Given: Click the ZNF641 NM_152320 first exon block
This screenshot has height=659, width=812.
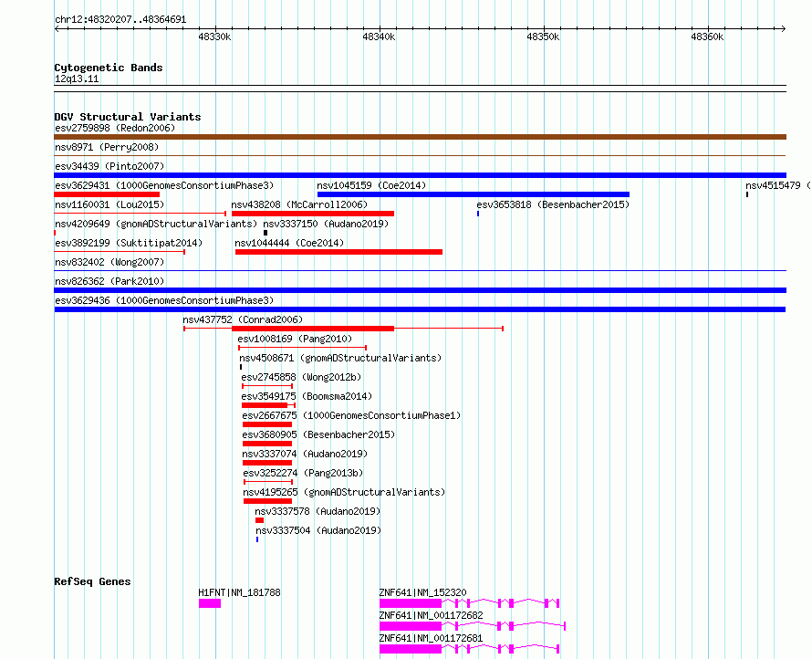Looking at the screenshot, I should pos(411,603).
